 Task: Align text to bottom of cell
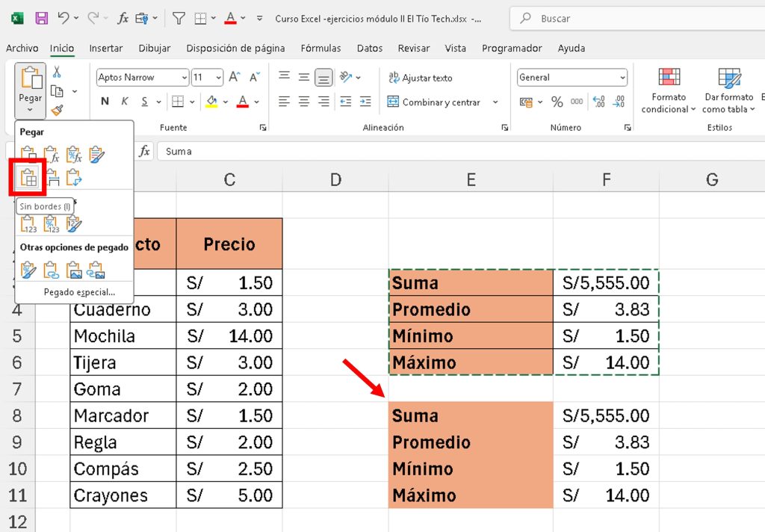323,77
